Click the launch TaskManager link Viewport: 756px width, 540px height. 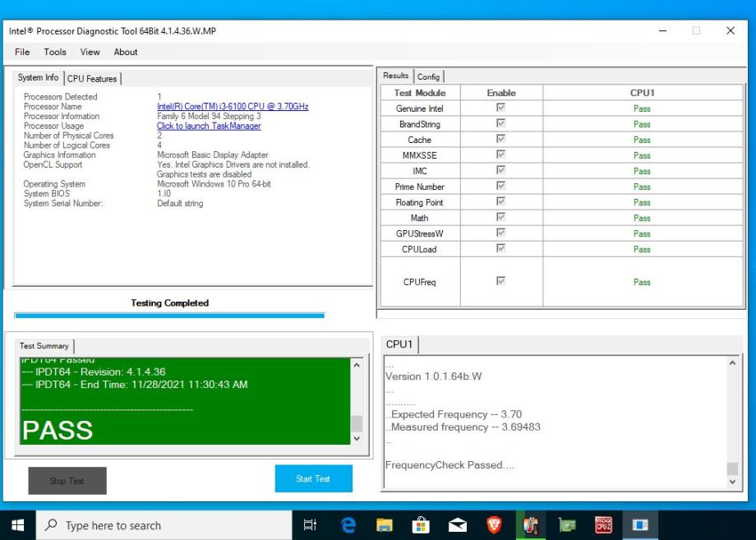(209, 126)
